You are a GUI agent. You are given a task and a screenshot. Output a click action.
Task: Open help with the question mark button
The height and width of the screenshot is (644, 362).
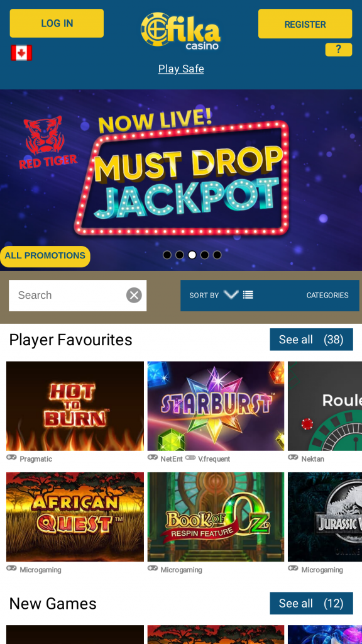click(339, 50)
